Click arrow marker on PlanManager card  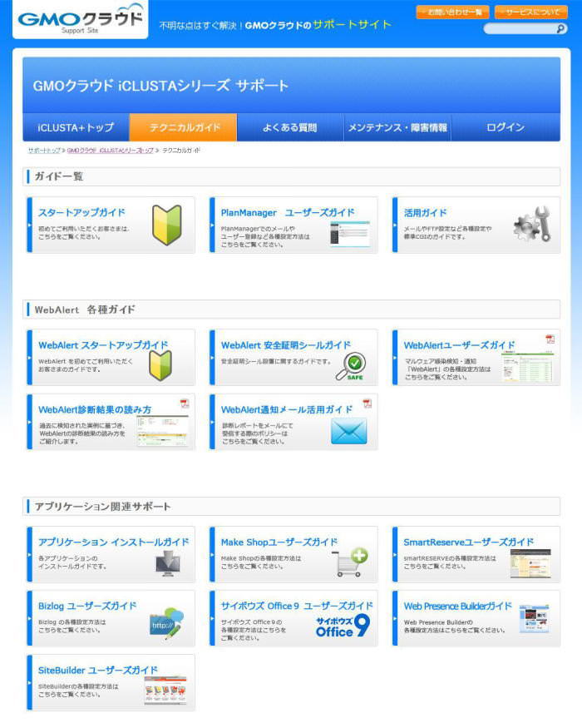(x=212, y=225)
